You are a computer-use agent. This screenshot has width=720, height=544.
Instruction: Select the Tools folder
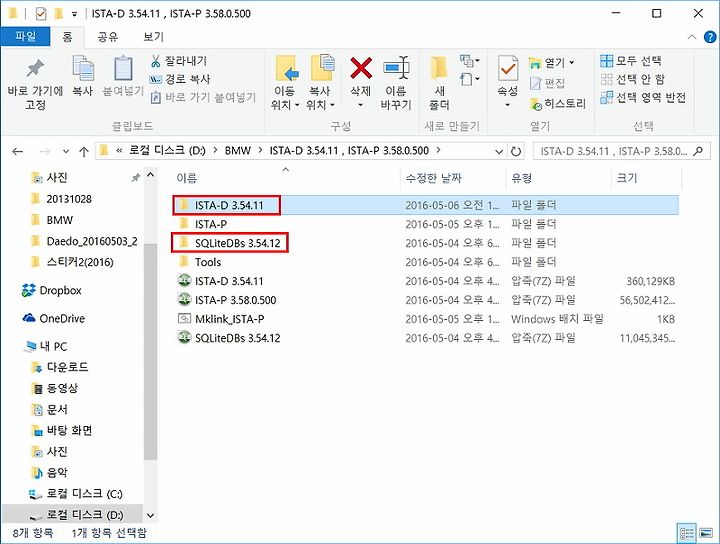pos(425,262)
